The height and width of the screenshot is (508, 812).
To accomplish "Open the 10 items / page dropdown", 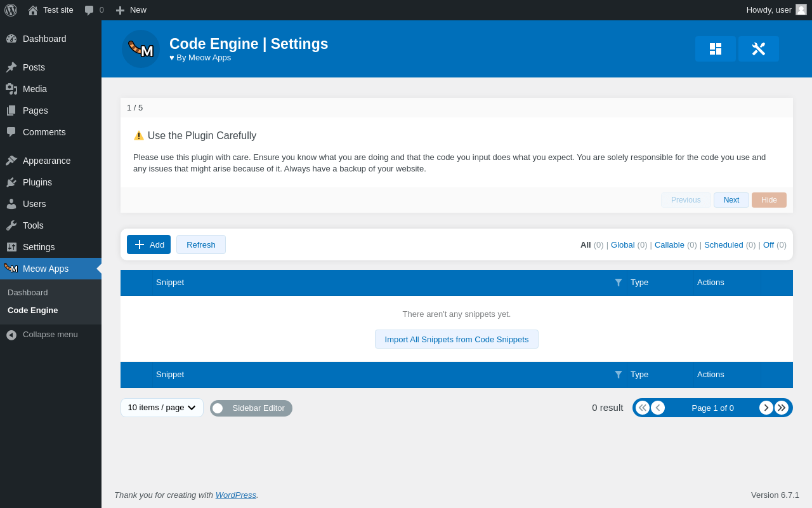I will click(x=162, y=408).
